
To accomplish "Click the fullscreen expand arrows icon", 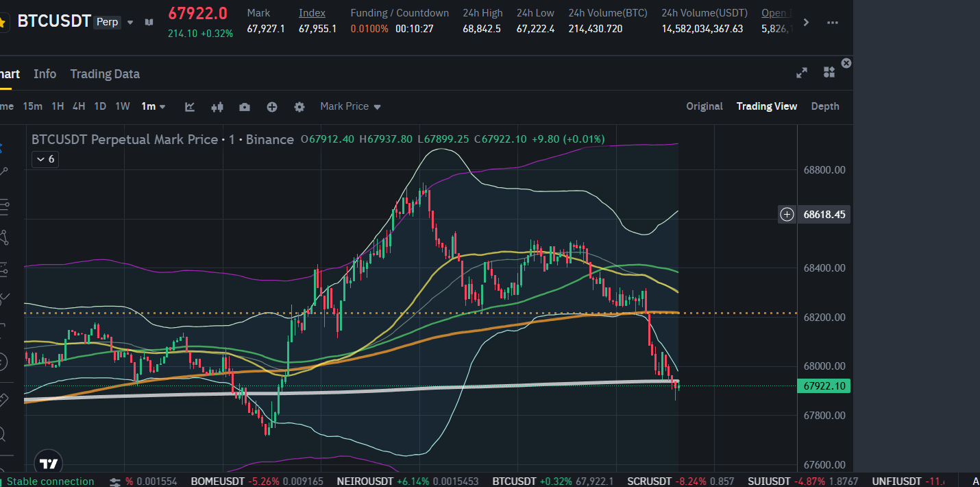I will coord(801,73).
